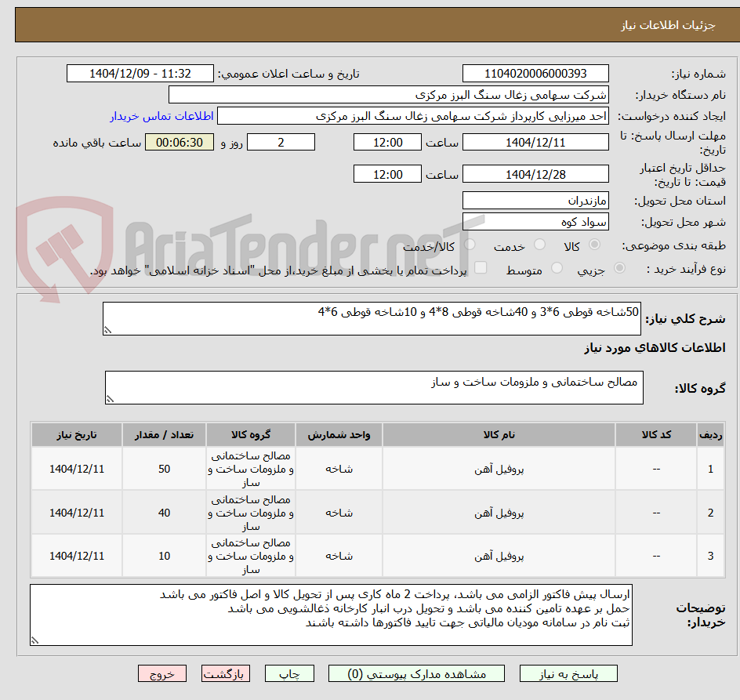740x700 pixels.
Task: Click the resize handle of buyer notes box
Action: tap(35, 640)
